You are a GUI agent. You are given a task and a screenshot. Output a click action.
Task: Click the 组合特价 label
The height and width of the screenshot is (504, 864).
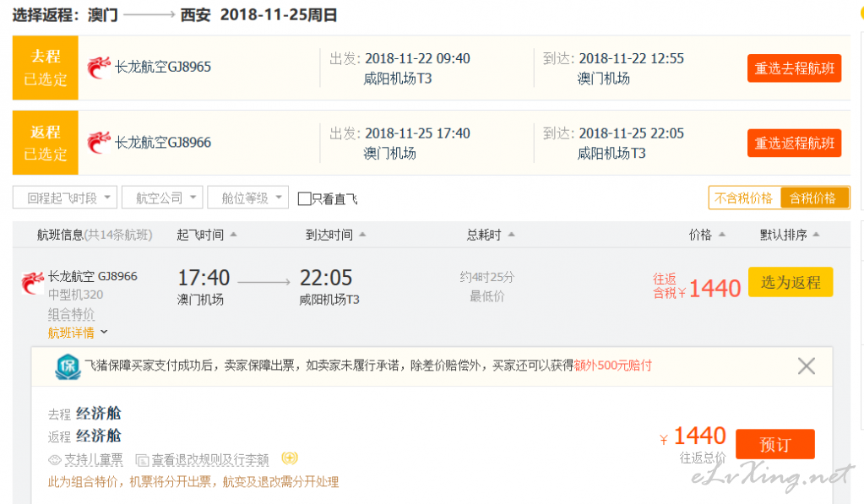71,315
